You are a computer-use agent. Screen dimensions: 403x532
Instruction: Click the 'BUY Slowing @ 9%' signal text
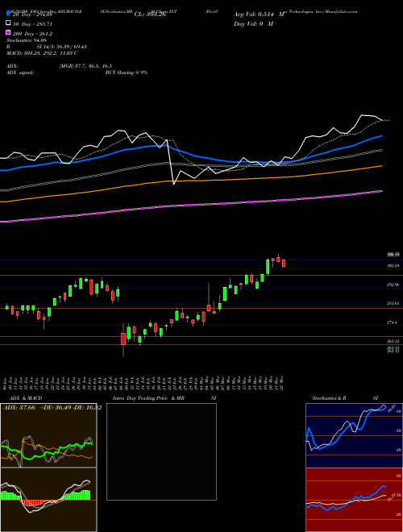pyautogui.click(x=127, y=73)
